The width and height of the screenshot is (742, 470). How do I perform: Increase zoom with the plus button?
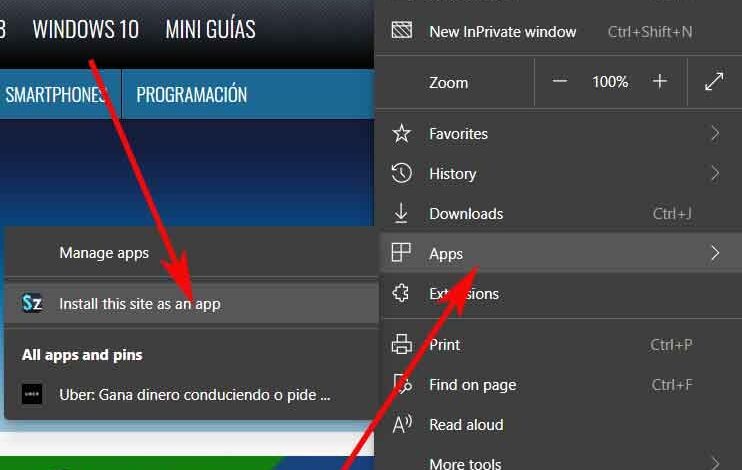click(660, 81)
